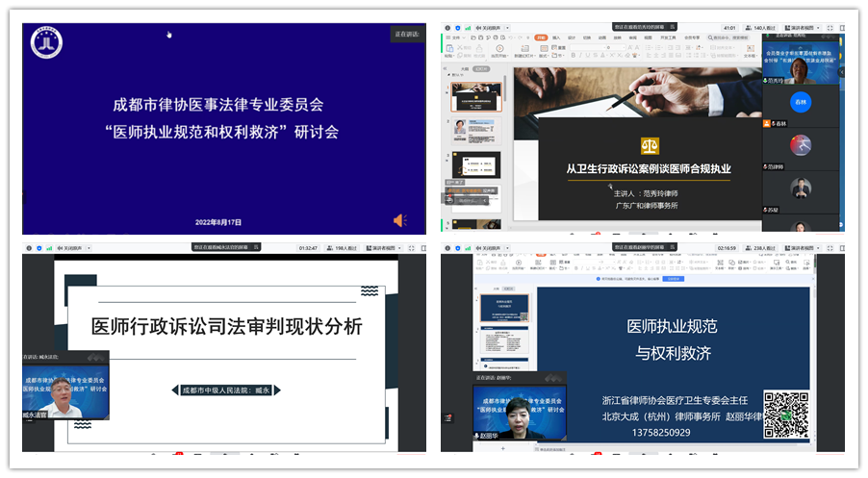Expand arrow beside 关闭原声 in 02:16:59 meeting
This screenshot has width=868, height=478.
(x=507, y=248)
